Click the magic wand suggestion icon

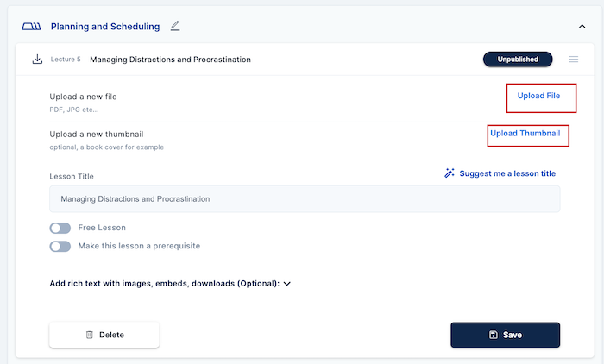pos(450,173)
